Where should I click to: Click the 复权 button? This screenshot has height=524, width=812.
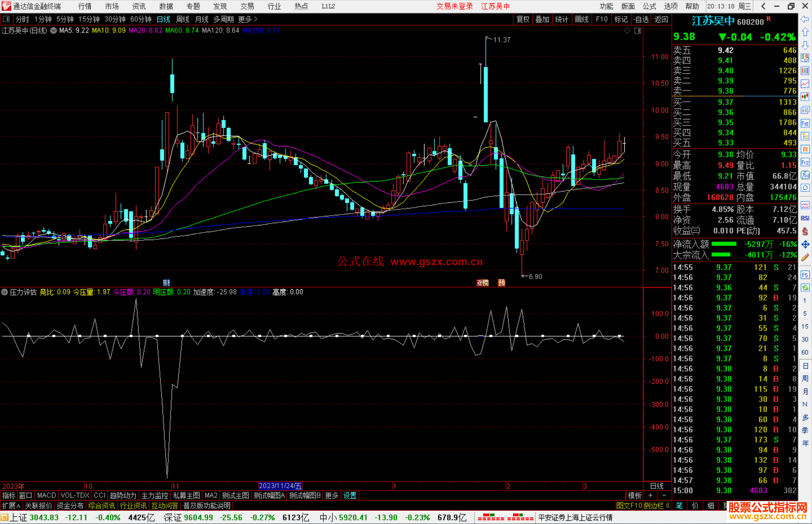coord(523,19)
